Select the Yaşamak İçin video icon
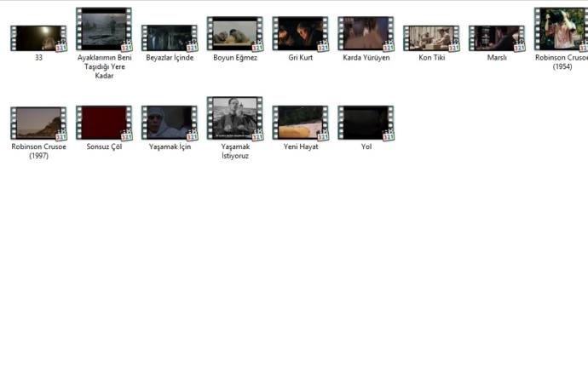 (x=170, y=123)
